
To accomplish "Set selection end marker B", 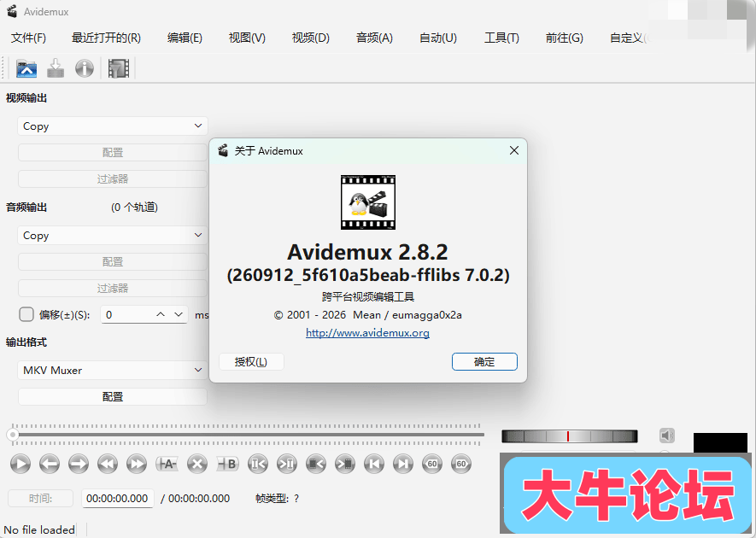I will click(227, 464).
